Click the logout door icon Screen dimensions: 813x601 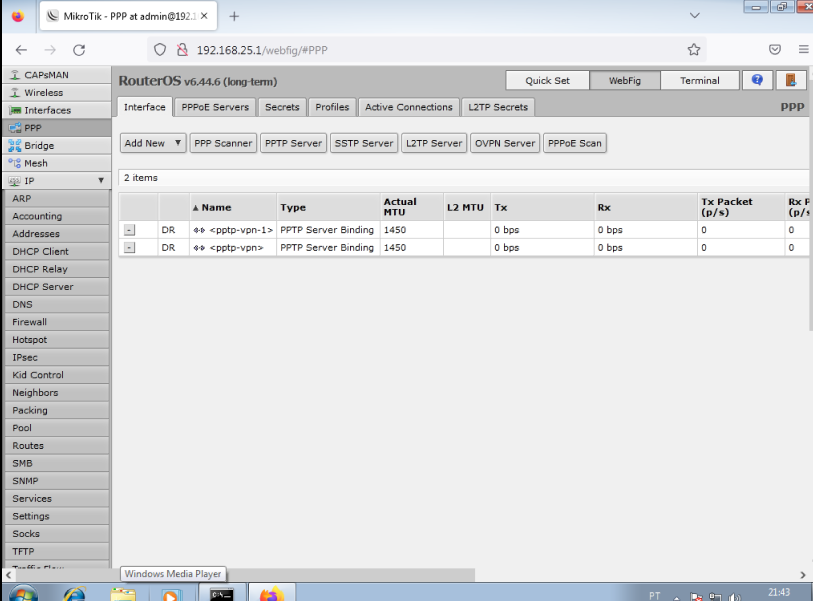[790, 80]
